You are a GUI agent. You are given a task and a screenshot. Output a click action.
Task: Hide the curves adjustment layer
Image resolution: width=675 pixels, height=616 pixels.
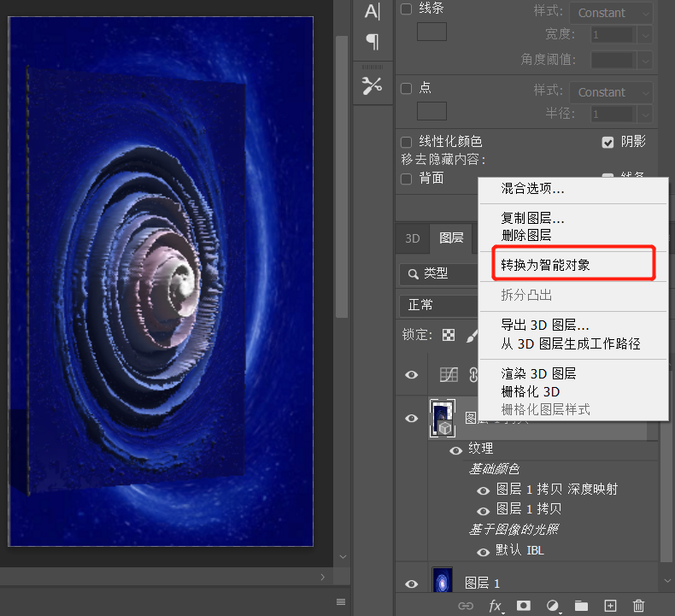click(412, 374)
